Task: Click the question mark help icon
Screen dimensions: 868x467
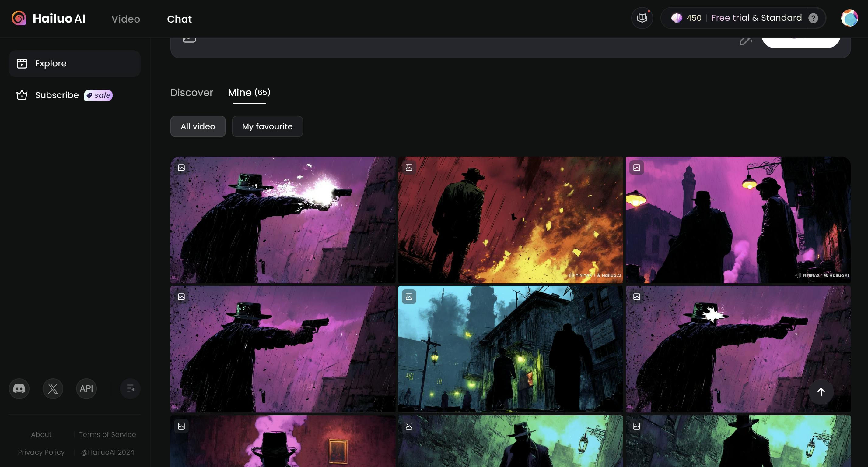Action: [x=813, y=18]
